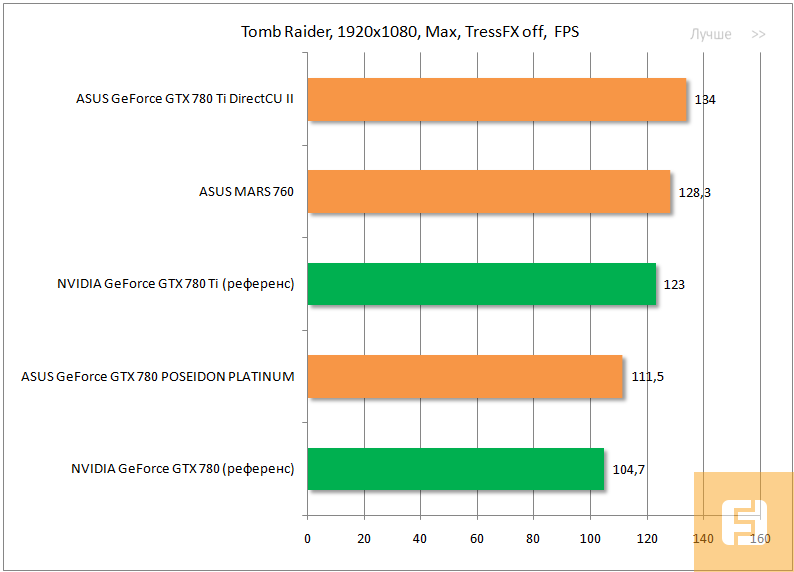Select the orange ASUS MARS 760 bar
This screenshot has width=794, height=572.
(488, 191)
